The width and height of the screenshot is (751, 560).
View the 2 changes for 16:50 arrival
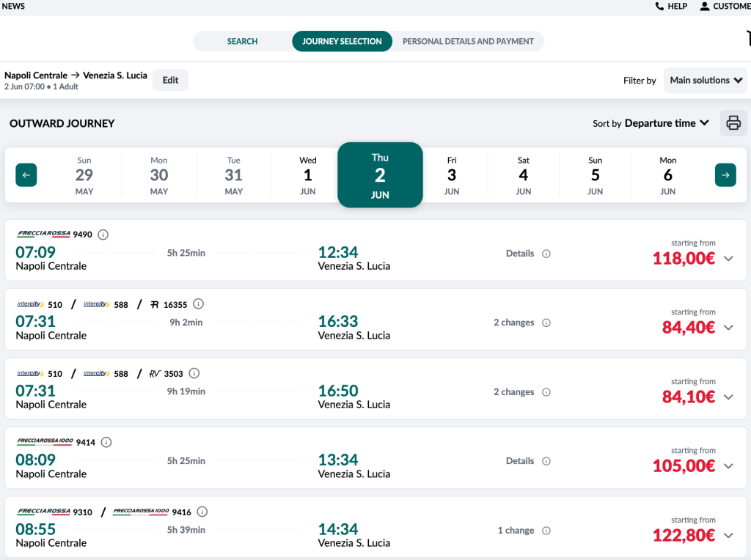click(513, 392)
